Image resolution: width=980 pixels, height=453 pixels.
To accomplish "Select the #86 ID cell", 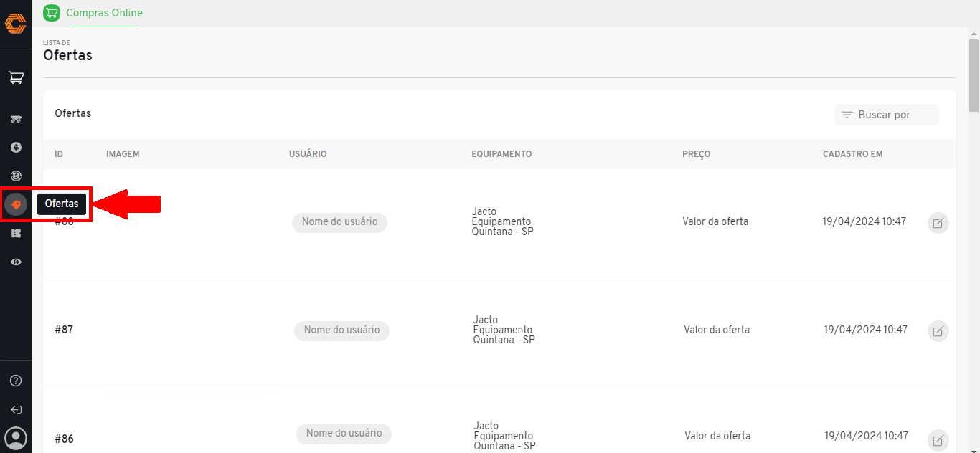I will click(64, 439).
